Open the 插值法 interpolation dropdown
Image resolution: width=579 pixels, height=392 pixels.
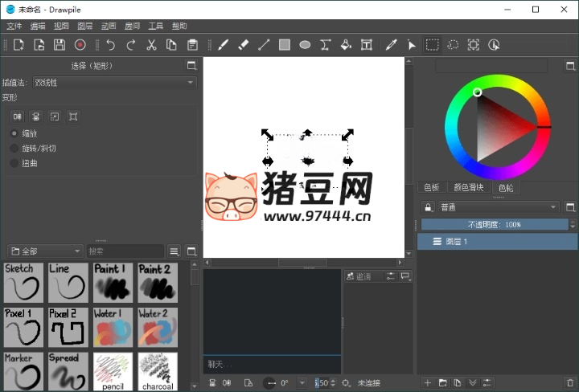point(115,83)
